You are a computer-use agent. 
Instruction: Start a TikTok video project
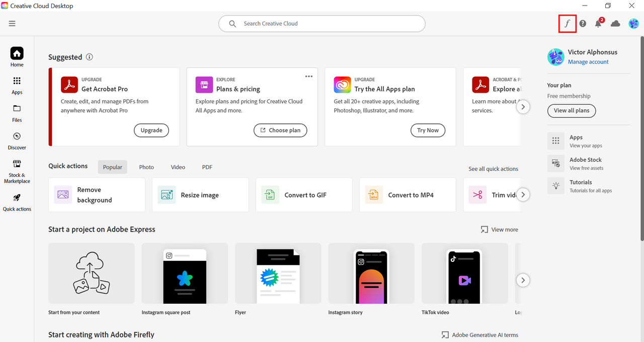point(464,273)
